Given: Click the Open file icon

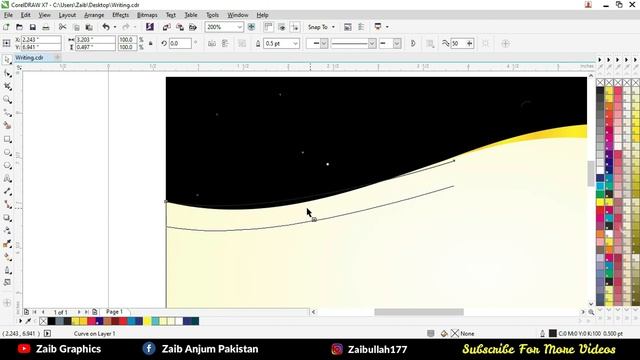Looking at the screenshot, I should pos(19,27).
